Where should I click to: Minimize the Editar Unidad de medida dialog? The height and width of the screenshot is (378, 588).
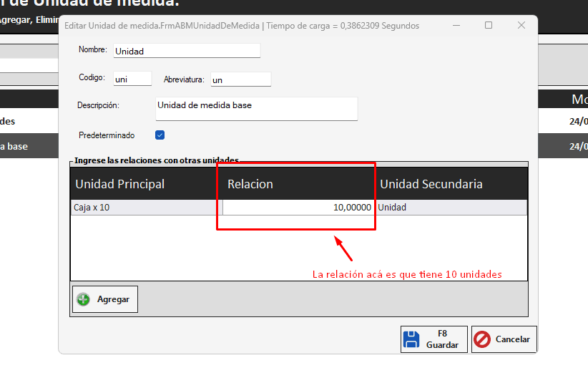pos(456,25)
